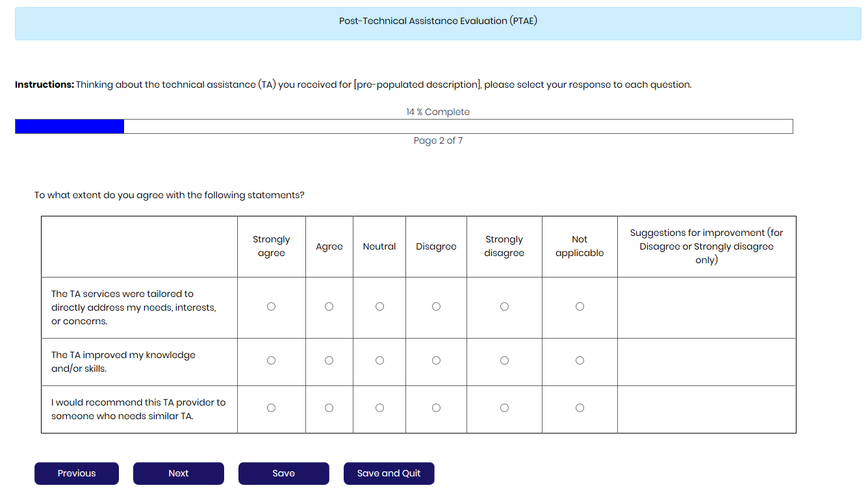
Task: Choose Disagree for recommend this TA provider
Action: tap(436, 408)
